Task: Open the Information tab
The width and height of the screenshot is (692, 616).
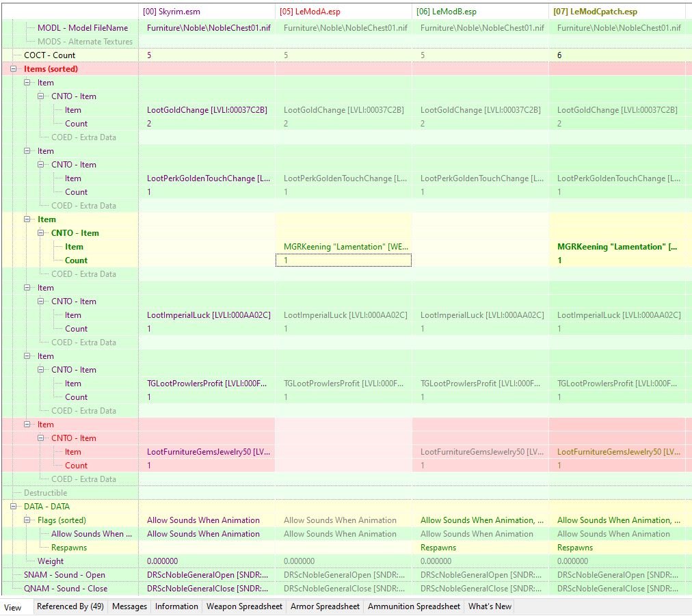Action: pyautogui.click(x=176, y=606)
